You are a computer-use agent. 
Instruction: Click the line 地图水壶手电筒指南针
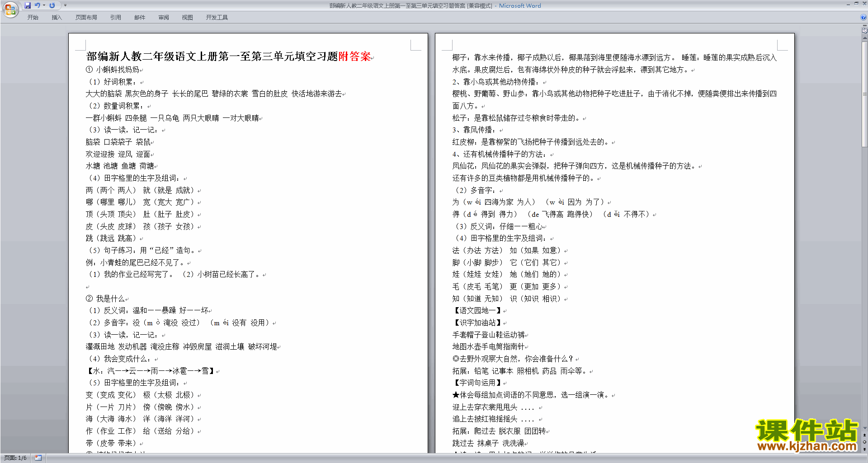[x=489, y=347]
